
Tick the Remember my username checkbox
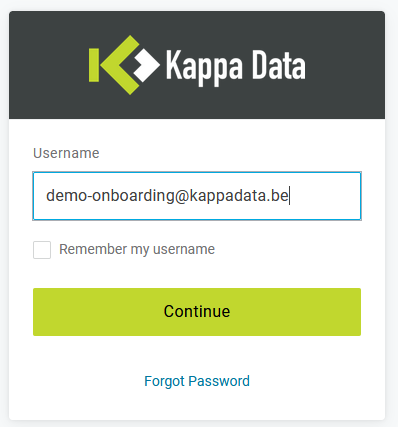tap(42, 250)
